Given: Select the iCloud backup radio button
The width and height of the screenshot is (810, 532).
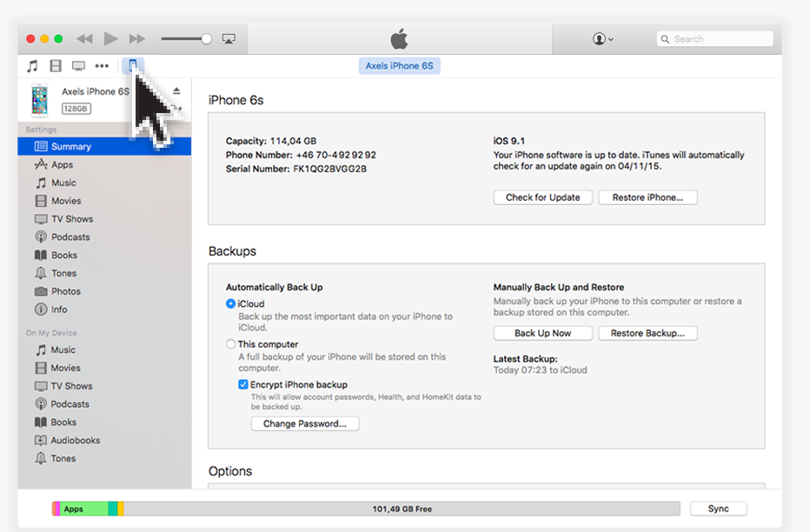Looking at the screenshot, I should coord(230,303).
